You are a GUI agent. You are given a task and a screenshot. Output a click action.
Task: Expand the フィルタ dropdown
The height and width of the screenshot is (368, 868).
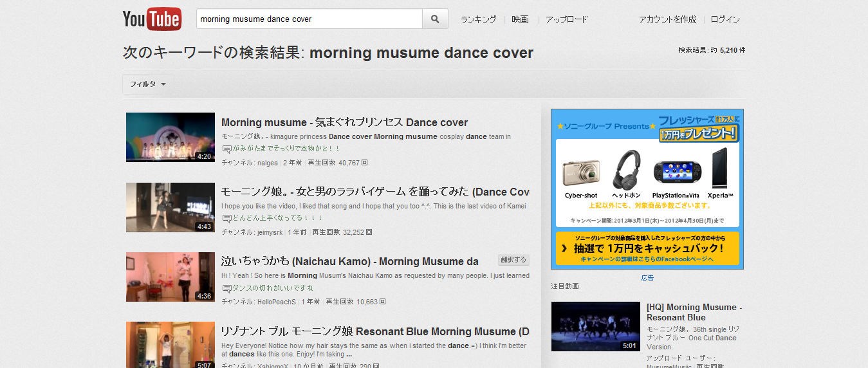click(148, 84)
